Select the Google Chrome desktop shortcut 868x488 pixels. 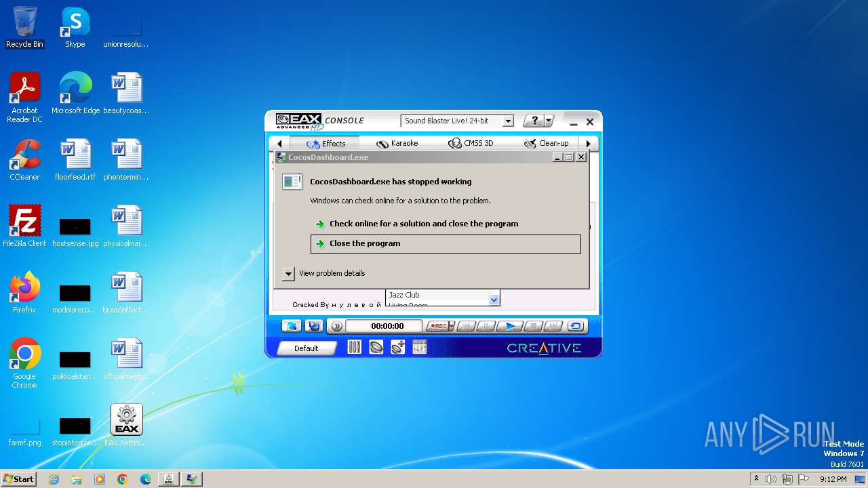coord(24,364)
